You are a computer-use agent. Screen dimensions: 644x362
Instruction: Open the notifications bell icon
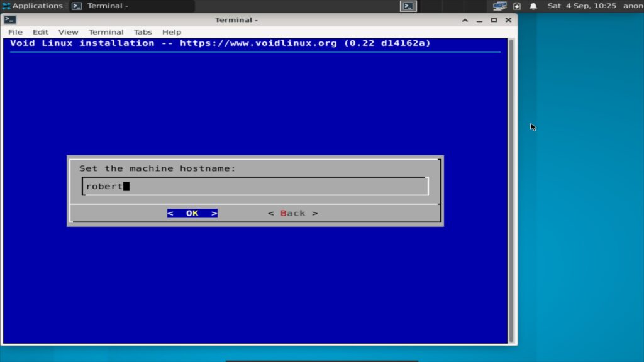coord(533,6)
